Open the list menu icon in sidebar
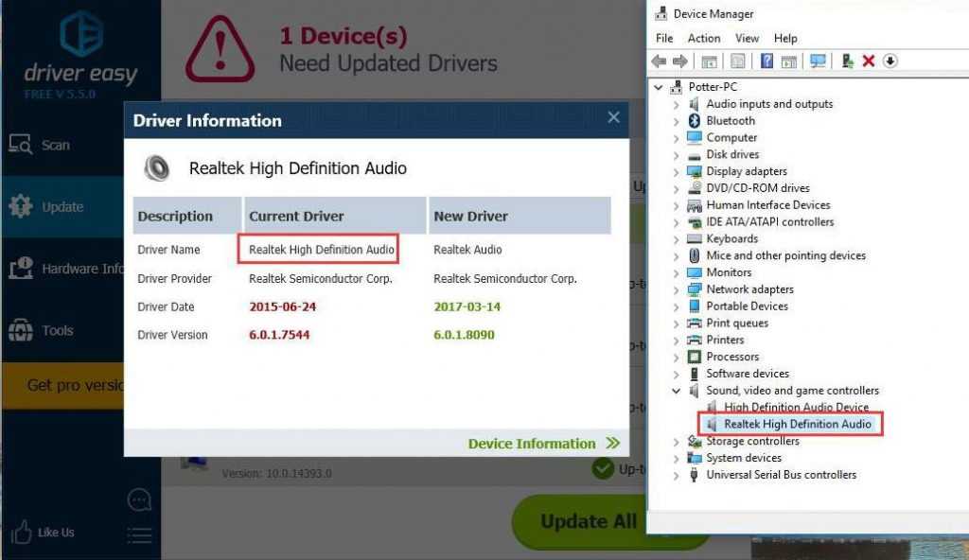 coord(139,534)
